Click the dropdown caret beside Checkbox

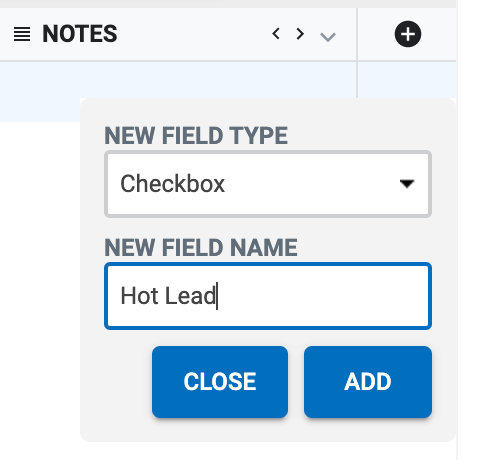[407, 184]
